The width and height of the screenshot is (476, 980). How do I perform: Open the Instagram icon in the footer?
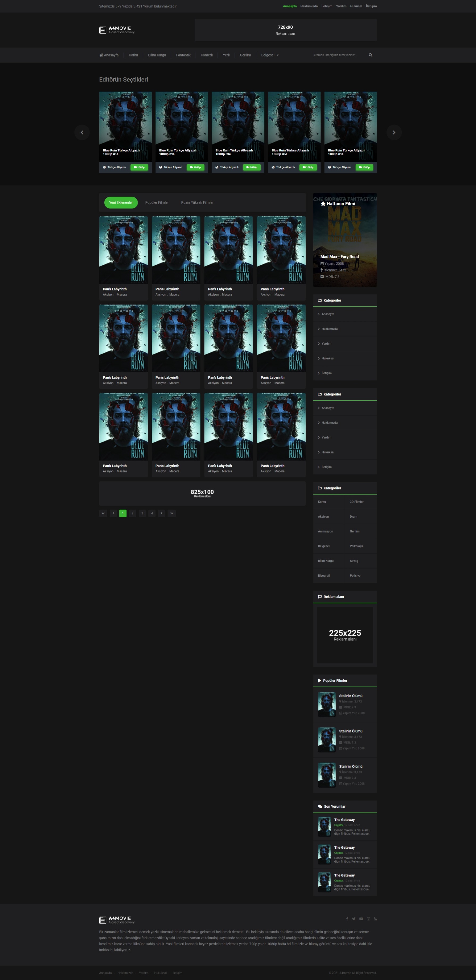tap(368, 919)
